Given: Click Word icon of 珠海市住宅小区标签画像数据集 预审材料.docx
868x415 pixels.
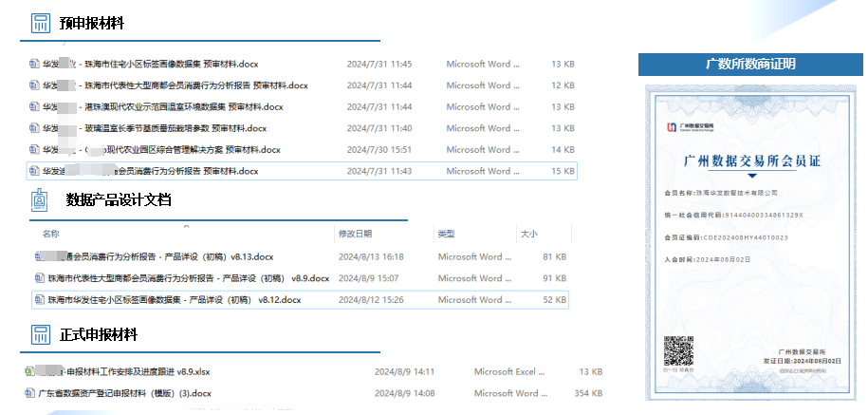Looking at the screenshot, I should [x=33, y=65].
